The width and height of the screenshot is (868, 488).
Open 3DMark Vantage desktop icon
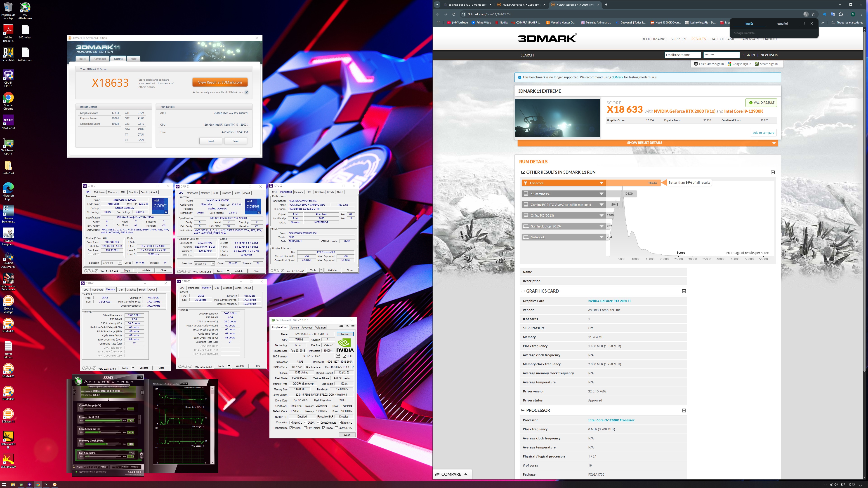pyautogui.click(x=8, y=305)
